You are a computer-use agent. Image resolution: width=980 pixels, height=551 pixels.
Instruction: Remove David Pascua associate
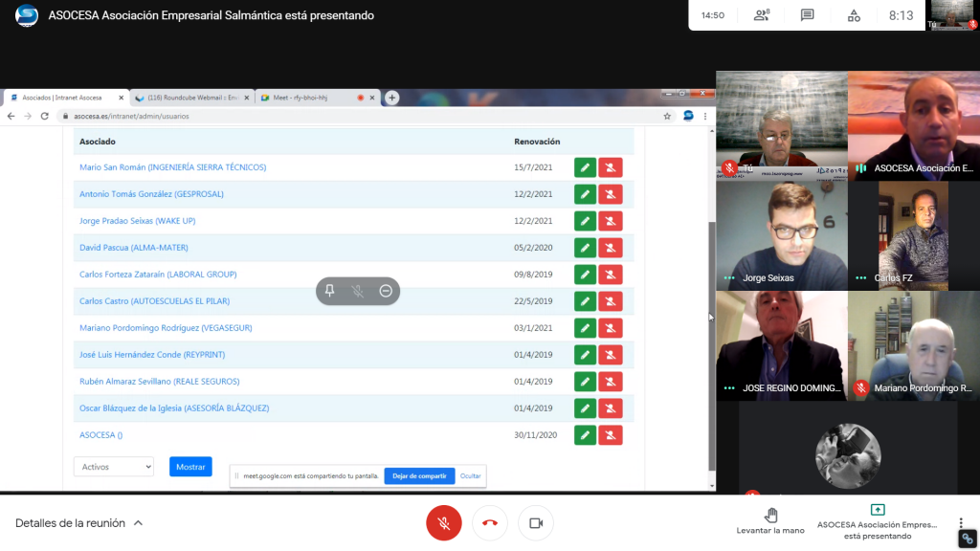point(610,248)
